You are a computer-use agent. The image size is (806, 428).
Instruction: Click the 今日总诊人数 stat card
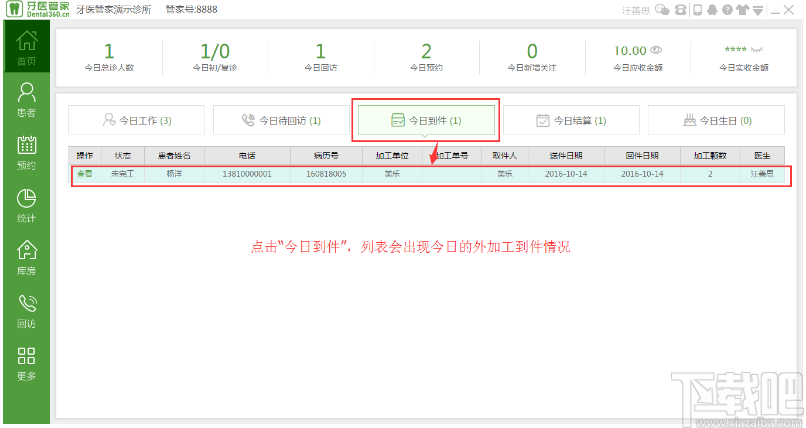(x=109, y=57)
